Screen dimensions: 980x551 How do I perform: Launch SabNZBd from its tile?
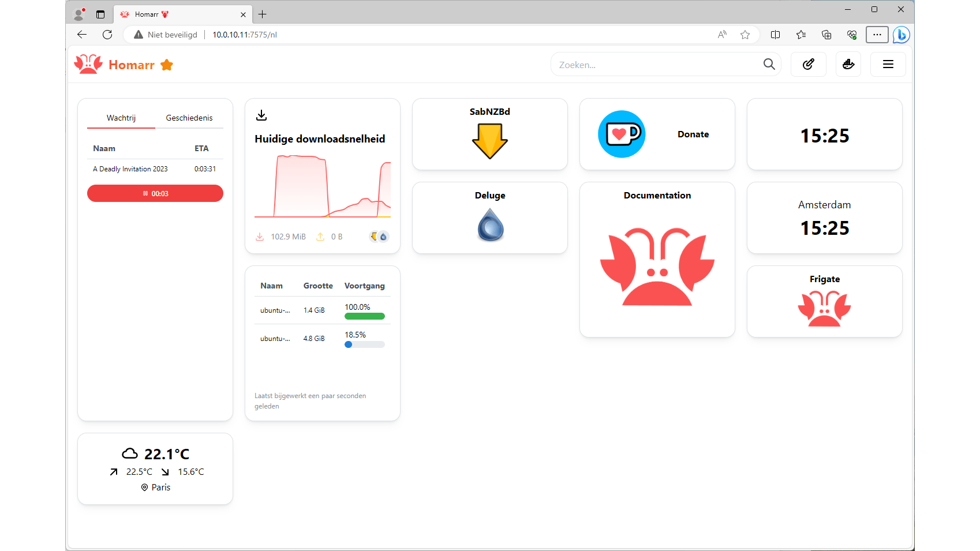489,134
